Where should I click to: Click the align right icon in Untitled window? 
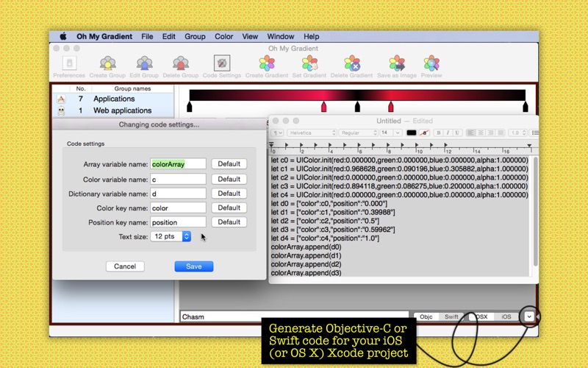click(x=490, y=132)
